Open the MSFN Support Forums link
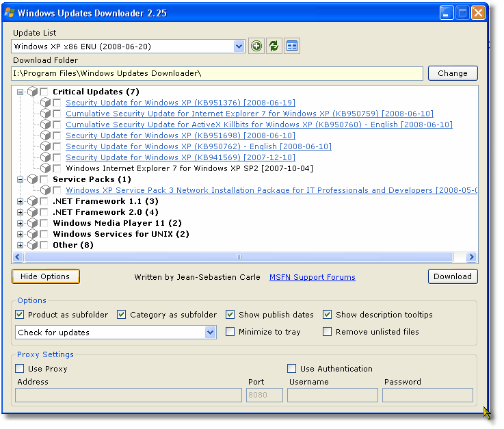The height and width of the screenshot is (429, 504). [312, 277]
